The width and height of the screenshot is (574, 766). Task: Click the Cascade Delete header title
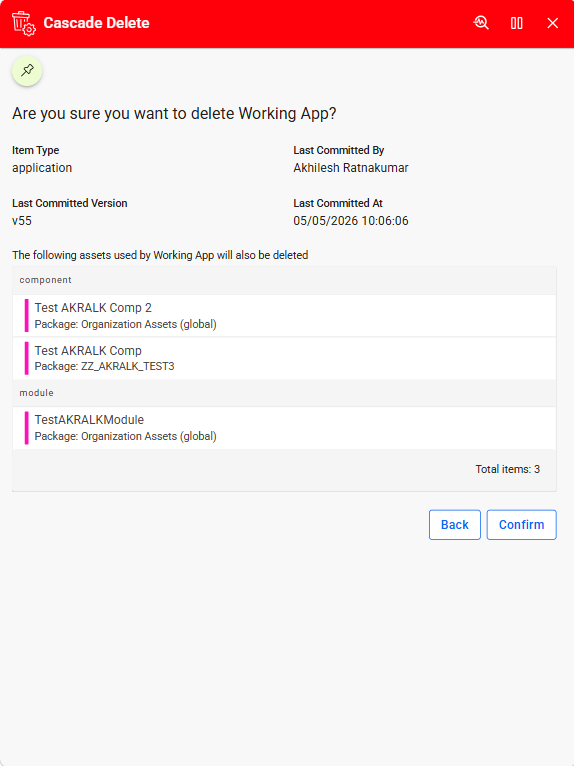pyautogui.click(x=96, y=23)
